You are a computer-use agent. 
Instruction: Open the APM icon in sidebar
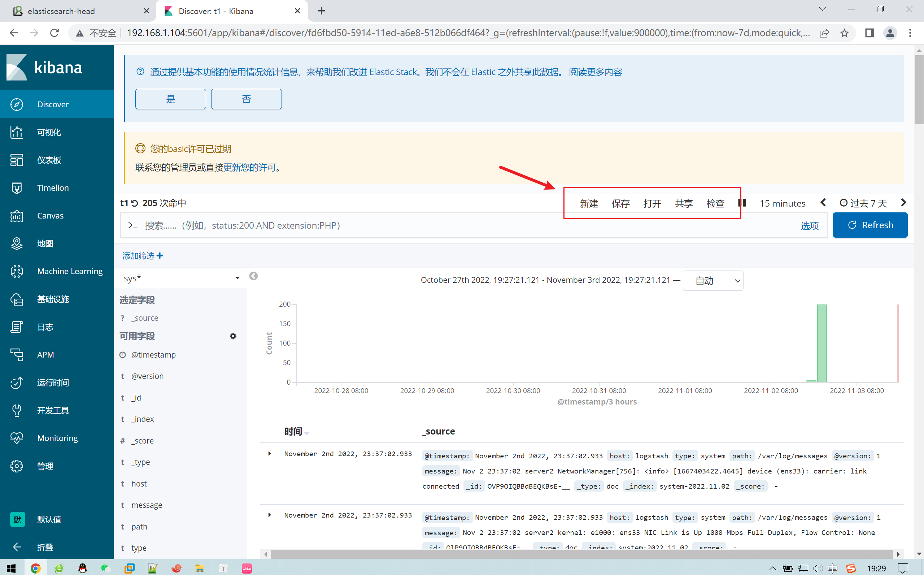pos(17,355)
